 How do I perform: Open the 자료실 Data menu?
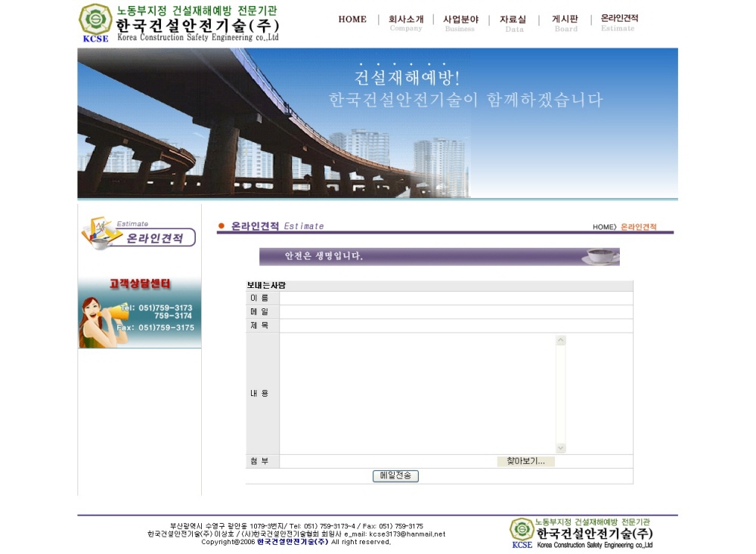pos(513,23)
